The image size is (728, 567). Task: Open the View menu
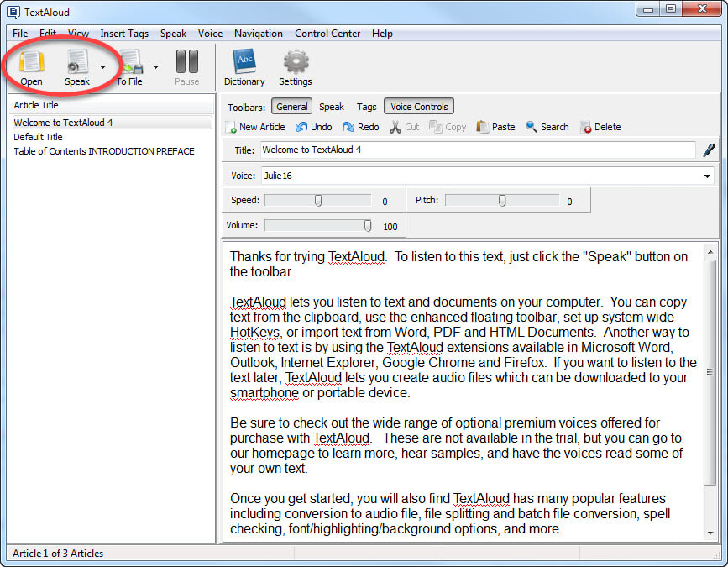[x=78, y=34]
